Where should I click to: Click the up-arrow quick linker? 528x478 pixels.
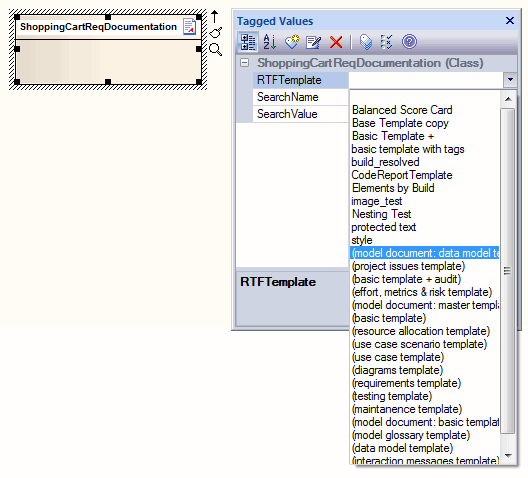click(214, 16)
